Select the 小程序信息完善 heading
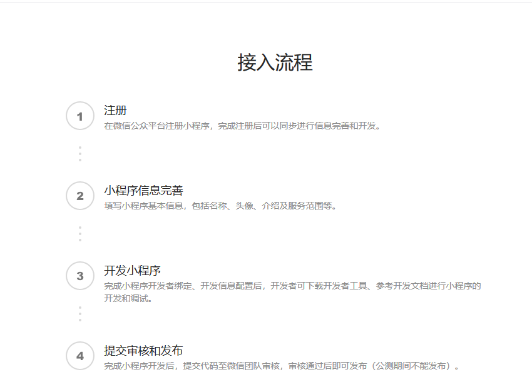Viewport: 532px width, 392px height. pyautogui.click(x=143, y=191)
